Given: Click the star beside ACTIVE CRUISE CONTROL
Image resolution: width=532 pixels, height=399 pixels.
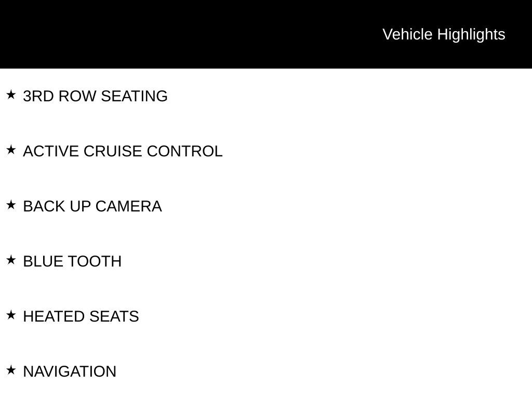Looking at the screenshot, I should pyautogui.click(x=11, y=150).
